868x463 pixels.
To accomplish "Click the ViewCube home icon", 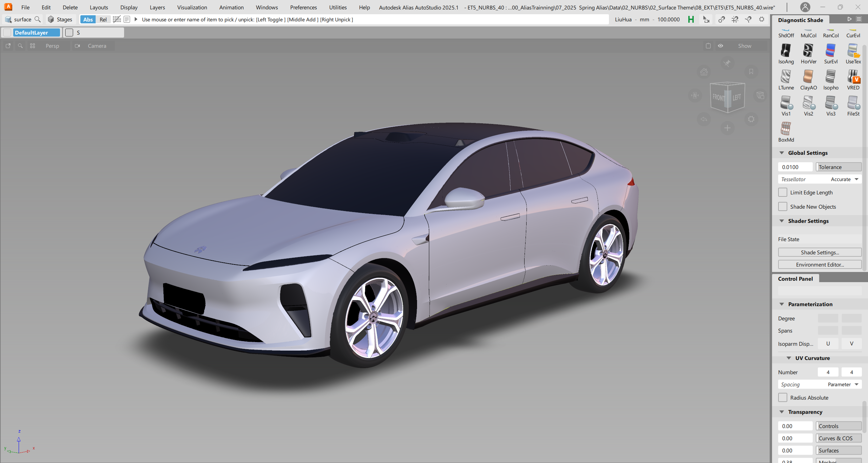I will coord(704,72).
